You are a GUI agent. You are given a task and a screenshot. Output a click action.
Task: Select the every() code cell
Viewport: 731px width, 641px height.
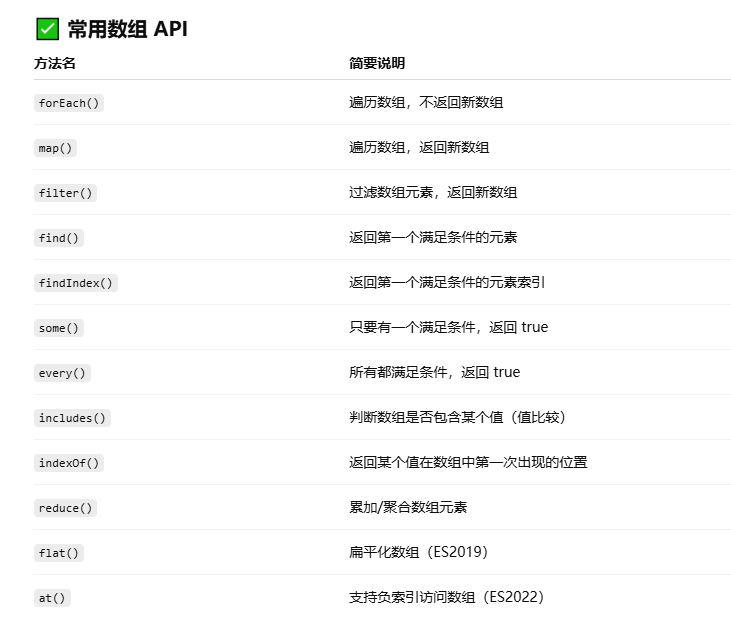pos(62,373)
